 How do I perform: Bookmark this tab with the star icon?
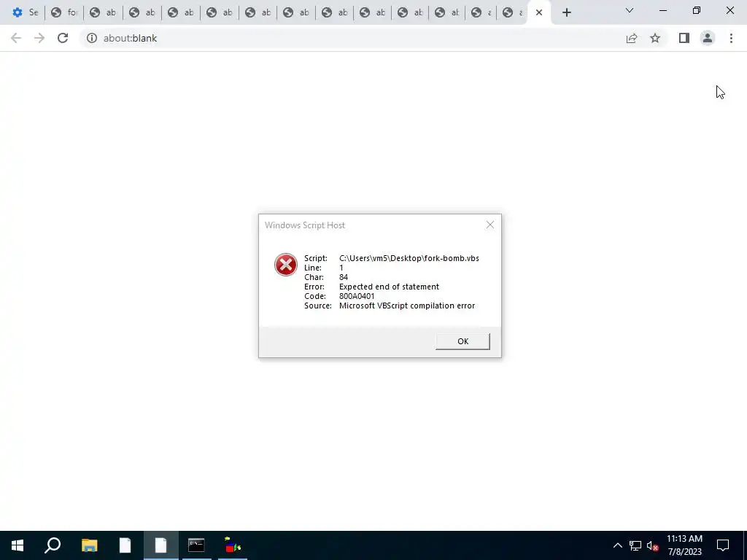click(x=655, y=38)
